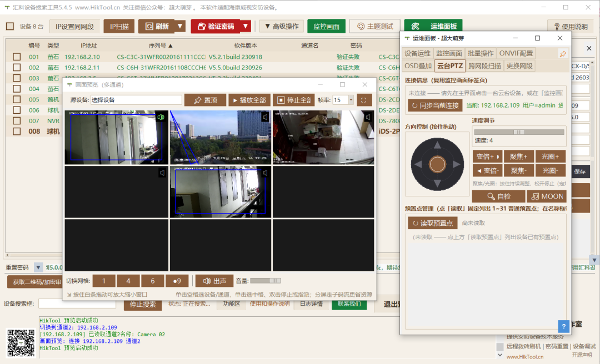
Task: Click 光圈- iris close button
Action: pyautogui.click(x=550, y=170)
